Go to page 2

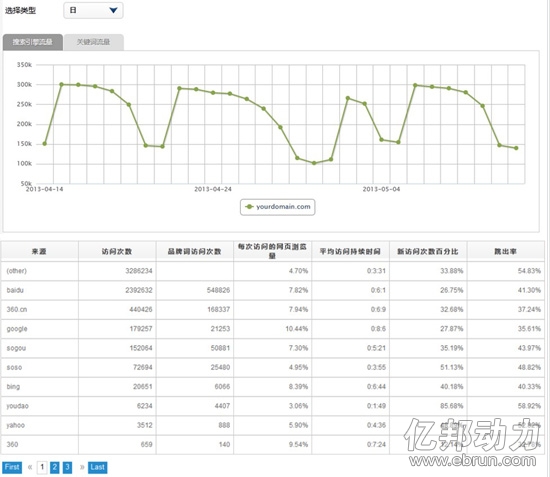[55, 467]
